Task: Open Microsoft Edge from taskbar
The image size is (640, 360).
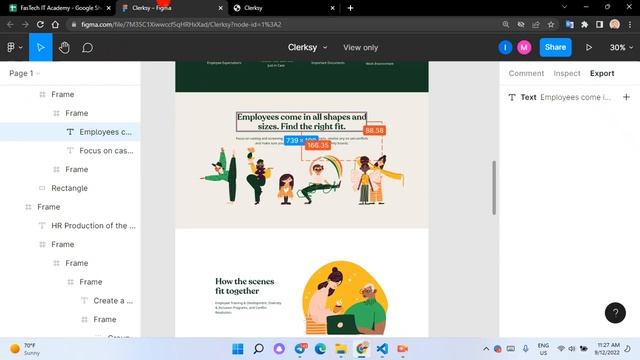Action: 320,349
